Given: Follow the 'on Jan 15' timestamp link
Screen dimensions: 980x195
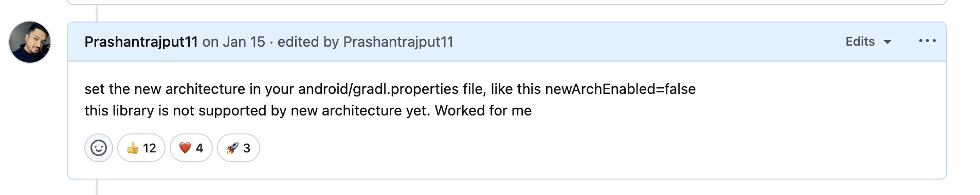Looking at the screenshot, I should [x=234, y=42].
